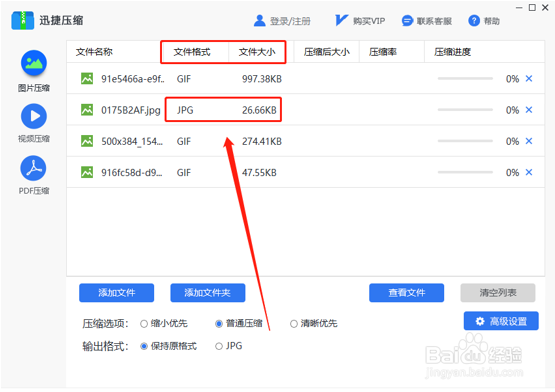
Task: Click image file icon for 0175B2AF.jpg
Action: click(87, 110)
